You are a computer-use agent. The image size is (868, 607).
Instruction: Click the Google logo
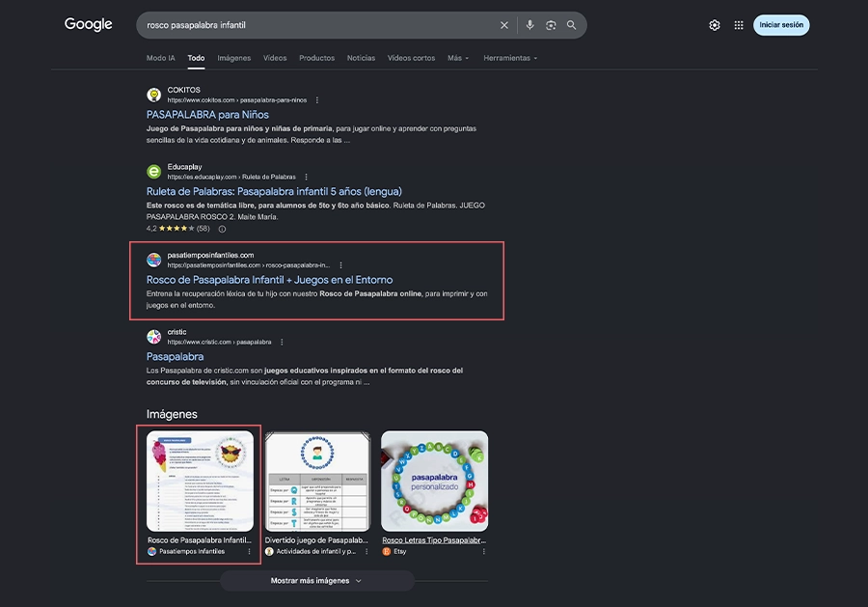(88, 24)
